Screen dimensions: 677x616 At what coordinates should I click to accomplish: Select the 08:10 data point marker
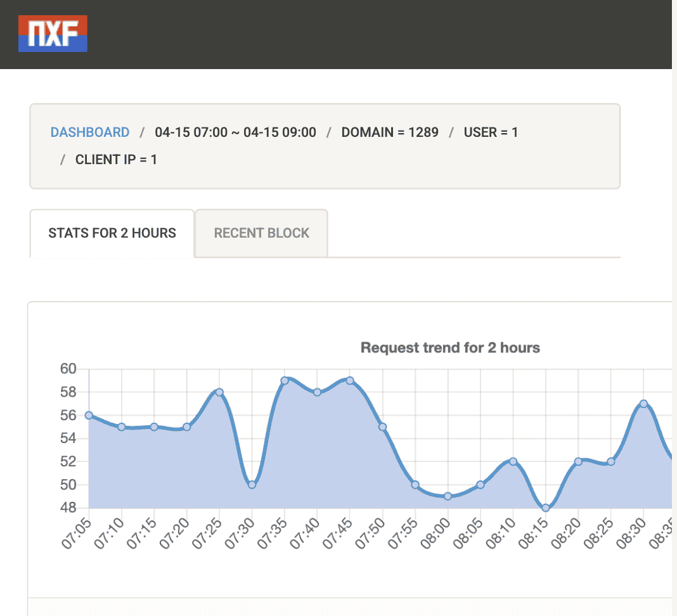pos(513,461)
